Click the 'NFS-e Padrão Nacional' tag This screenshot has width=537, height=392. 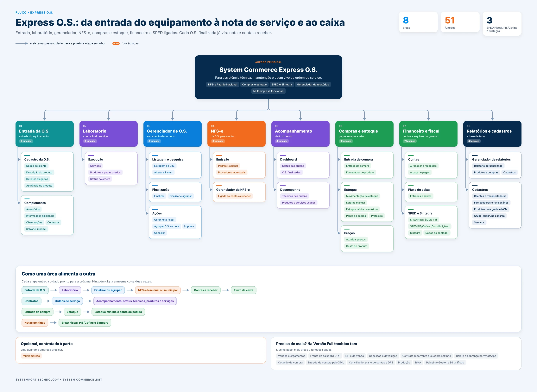[222, 84]
